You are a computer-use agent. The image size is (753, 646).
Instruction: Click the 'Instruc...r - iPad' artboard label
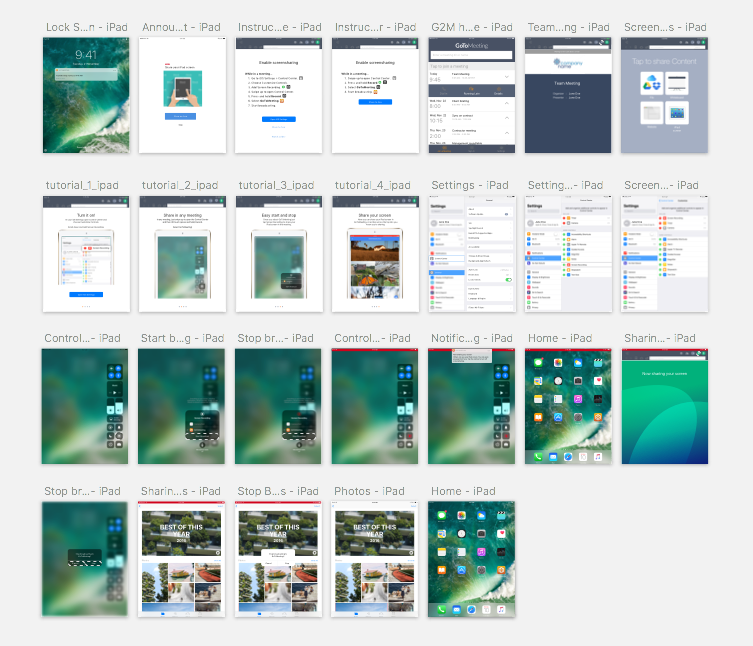pos(376,27)
